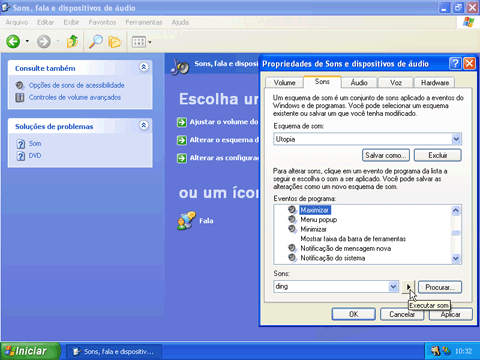
Task: Click the speaker icon for accessibility sound options
Action: click(x=20, y=86)
